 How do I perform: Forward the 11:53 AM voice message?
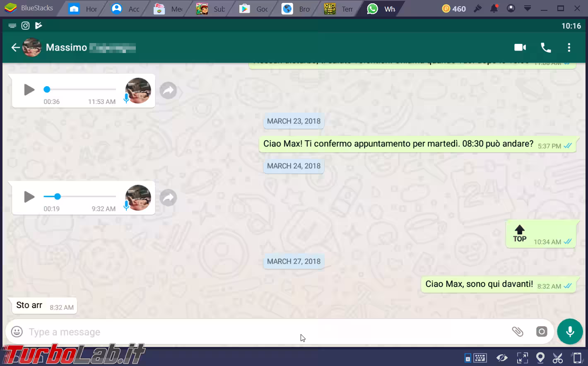[x=168, y=91]
